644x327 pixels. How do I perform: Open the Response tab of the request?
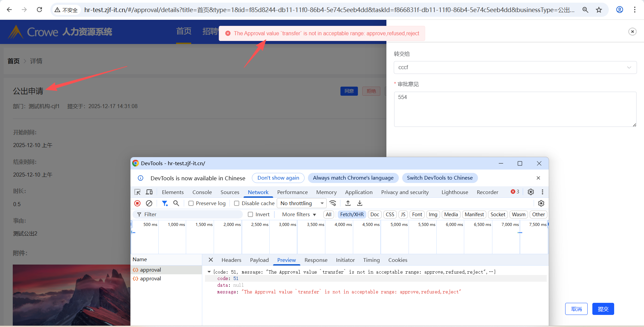(x=316, y=260)
